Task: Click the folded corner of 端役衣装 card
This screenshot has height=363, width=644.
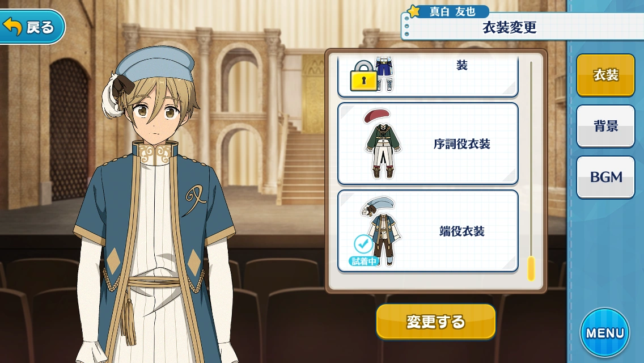Action: pos(509,263)
